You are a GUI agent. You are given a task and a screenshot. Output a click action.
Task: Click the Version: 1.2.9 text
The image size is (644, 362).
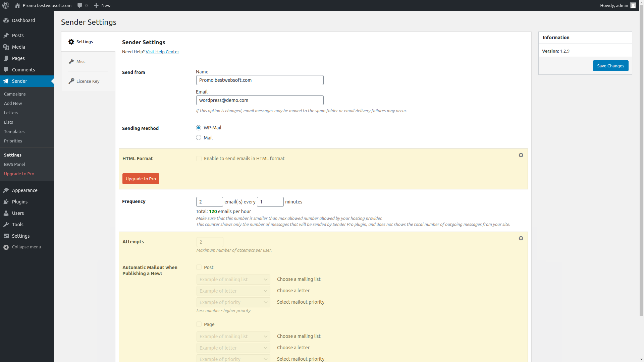556,51
